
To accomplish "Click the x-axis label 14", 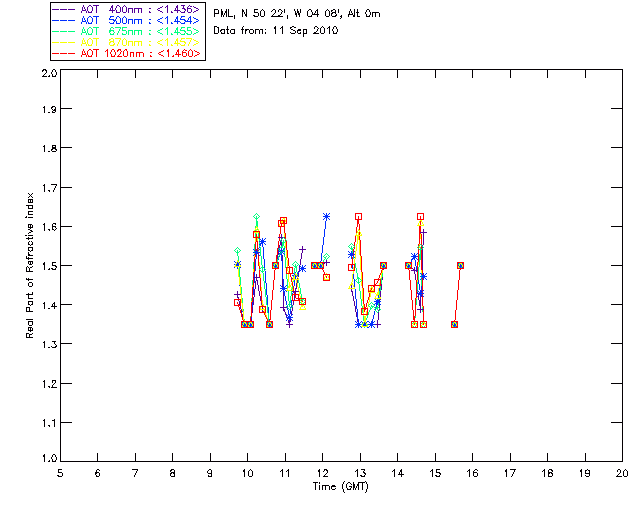I will (x=398, y=473).
